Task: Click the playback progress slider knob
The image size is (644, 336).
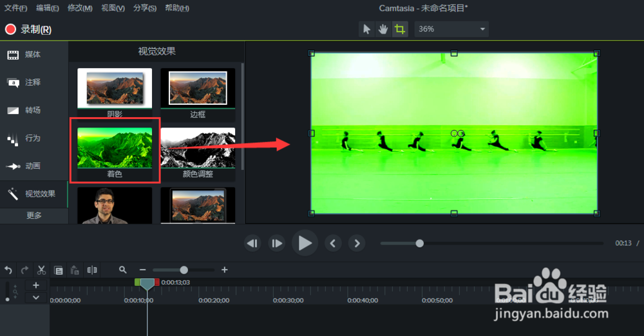Action: click(419, 243)
